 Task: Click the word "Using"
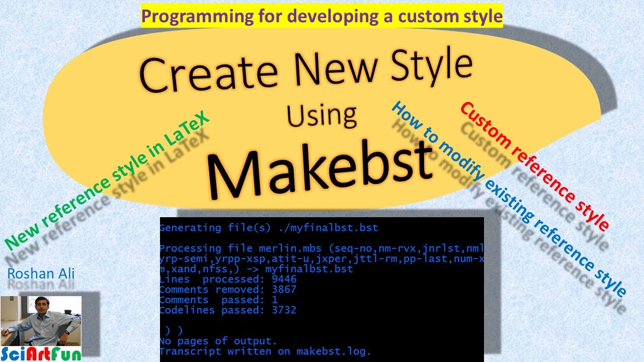[322, 115]
